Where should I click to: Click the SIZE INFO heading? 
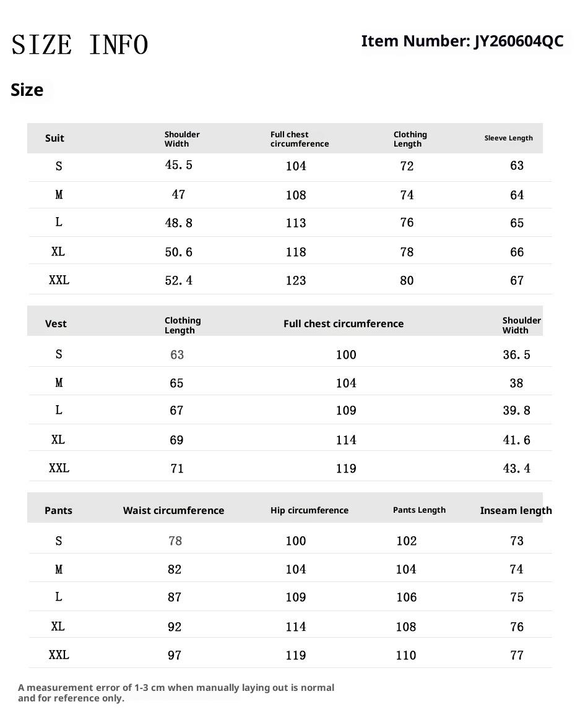(x=79, y=45)
